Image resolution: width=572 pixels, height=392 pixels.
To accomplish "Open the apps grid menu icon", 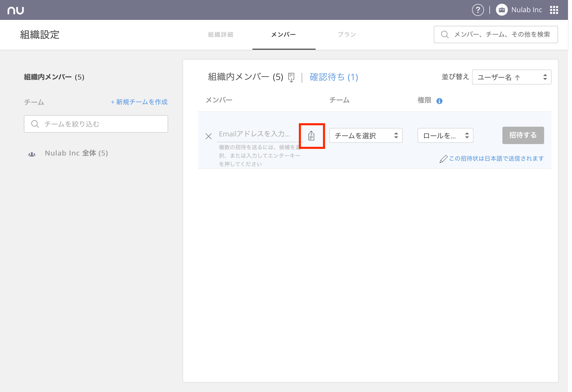I will pyautogui.click(x=554, y=10).
